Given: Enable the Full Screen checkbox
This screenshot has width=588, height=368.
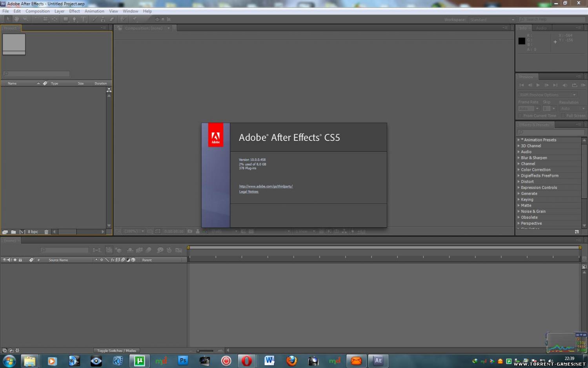Looking at the screenshot, I should pos(563,116).
